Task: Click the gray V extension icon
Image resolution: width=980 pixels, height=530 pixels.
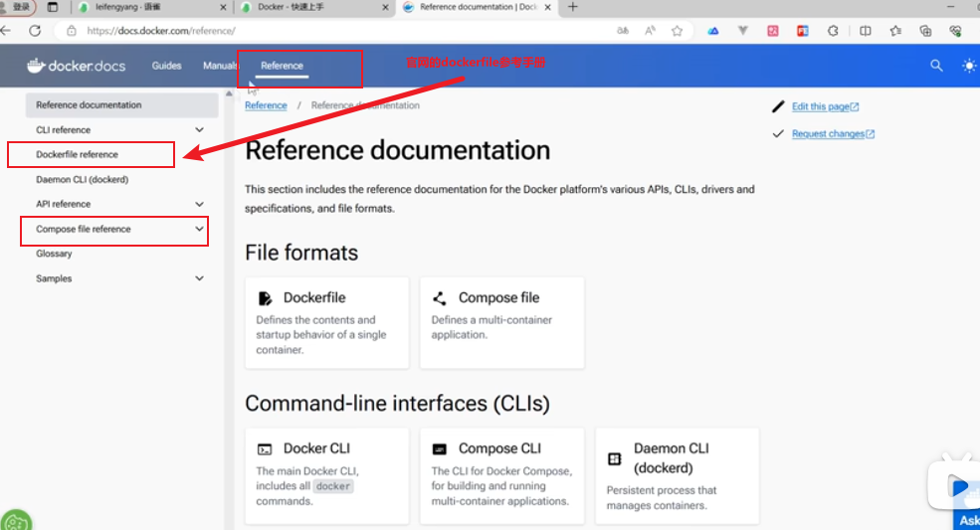Action: pyautogui.click(x=742, y=31)
